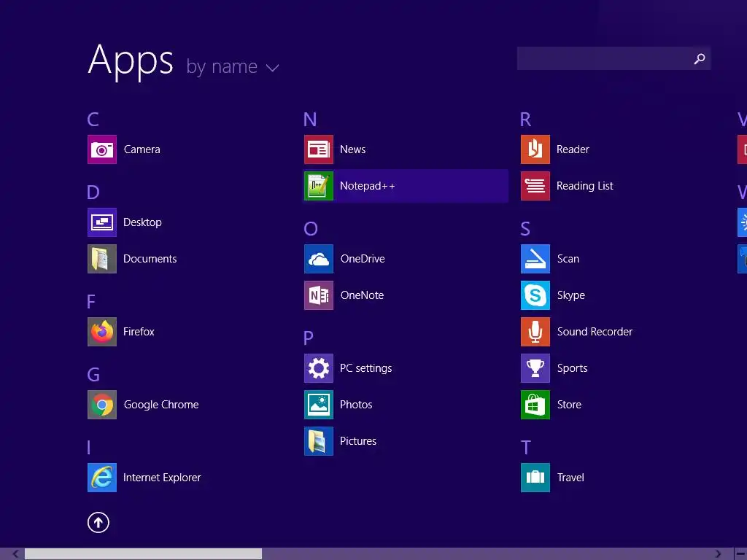747x560 pixels.
Task: Open the Desktop tile icon
Action: pos(102,222)
